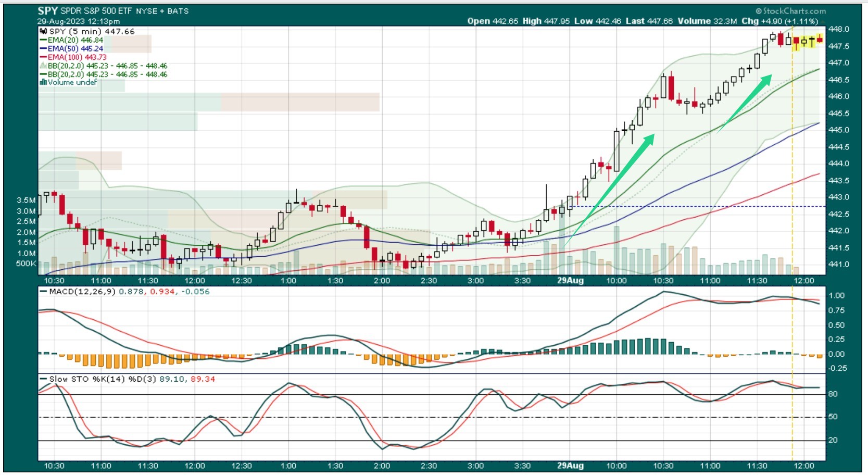Click the 29Aug date label under the stochastic panel

coord(570,466)
